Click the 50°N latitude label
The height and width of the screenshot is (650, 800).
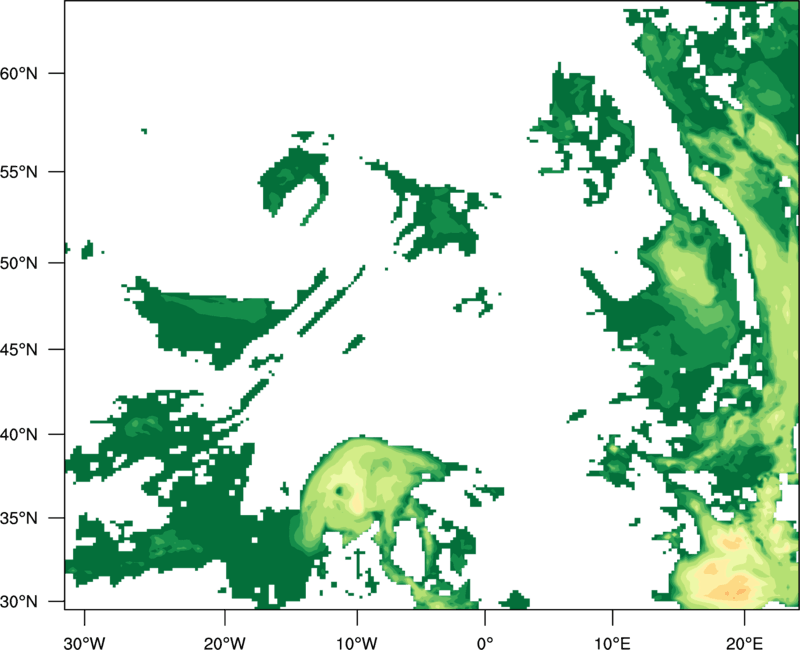[x=18, y=263]
